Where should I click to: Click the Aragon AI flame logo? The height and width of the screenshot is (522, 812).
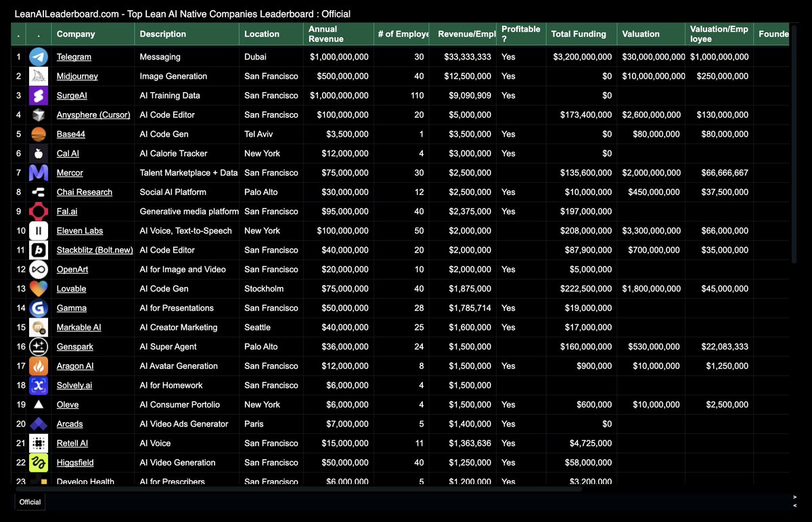click(39, 366)
